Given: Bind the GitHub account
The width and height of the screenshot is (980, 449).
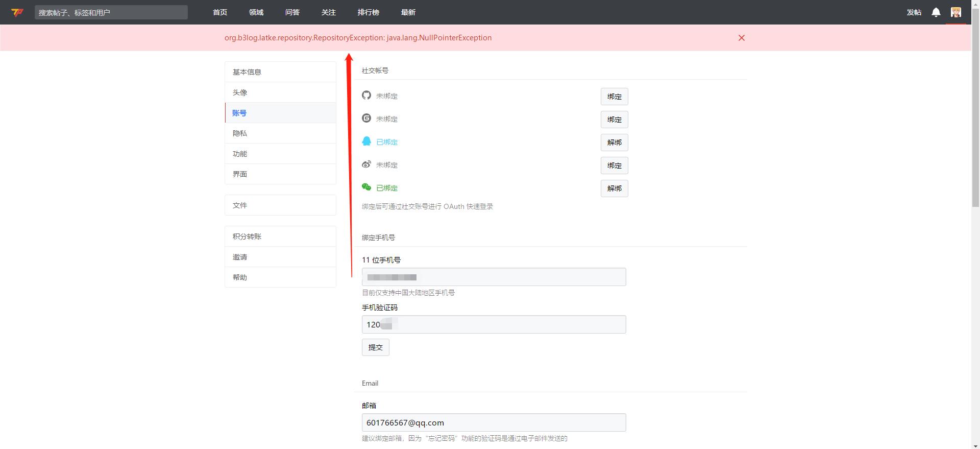Looking at the screenshot, I should 614,97.
